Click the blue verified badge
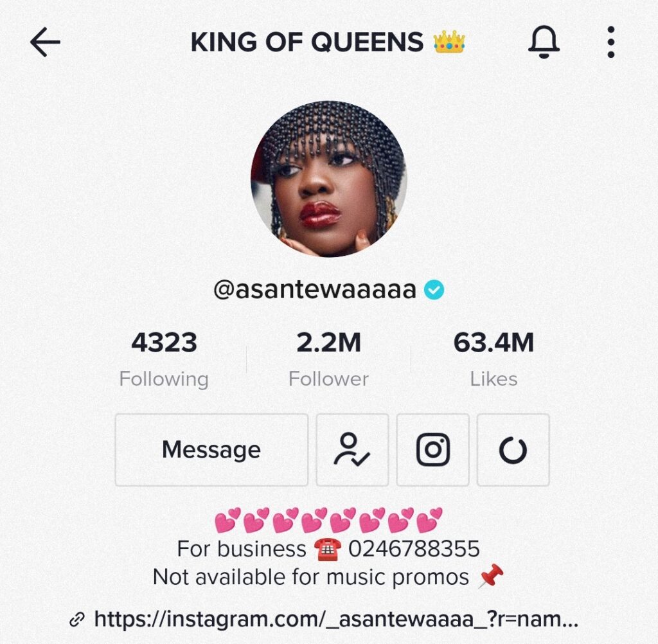 434,290
